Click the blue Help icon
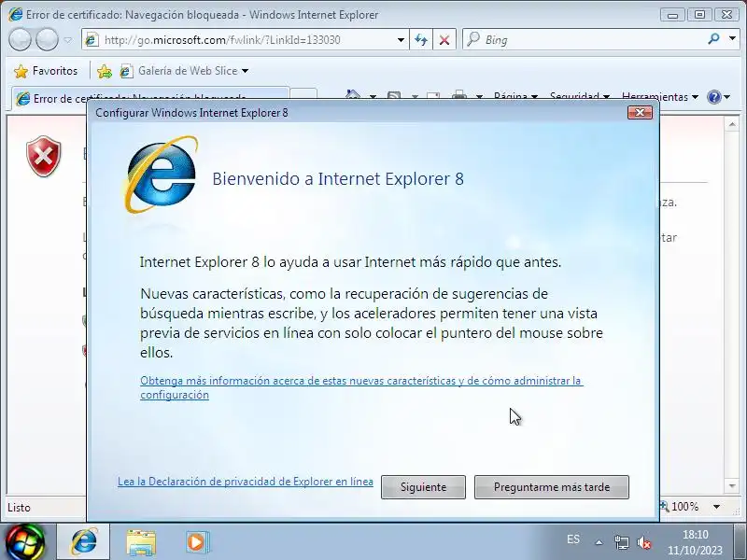This screenshot has width=747, height=560. tap(714, 97)
